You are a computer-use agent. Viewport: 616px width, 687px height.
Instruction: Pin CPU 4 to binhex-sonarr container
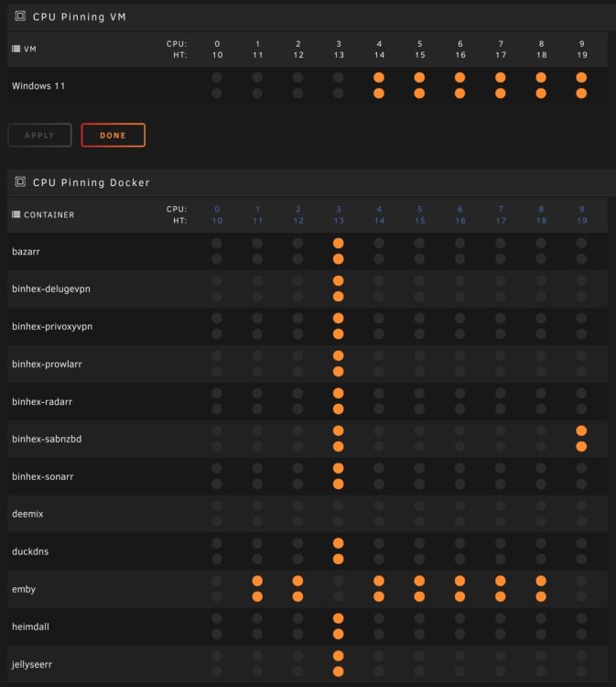tap(379, 468)
